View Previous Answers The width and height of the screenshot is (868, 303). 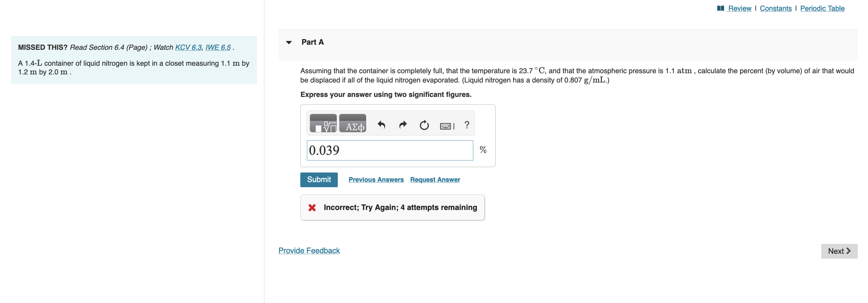coord(376,179)
